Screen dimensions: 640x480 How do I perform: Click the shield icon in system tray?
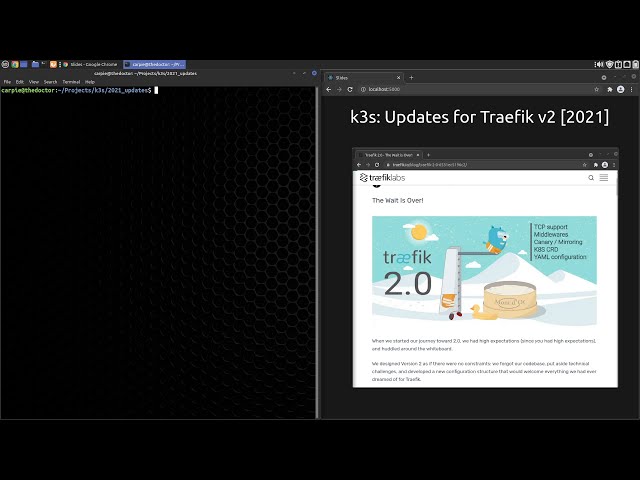coord(609,64)
